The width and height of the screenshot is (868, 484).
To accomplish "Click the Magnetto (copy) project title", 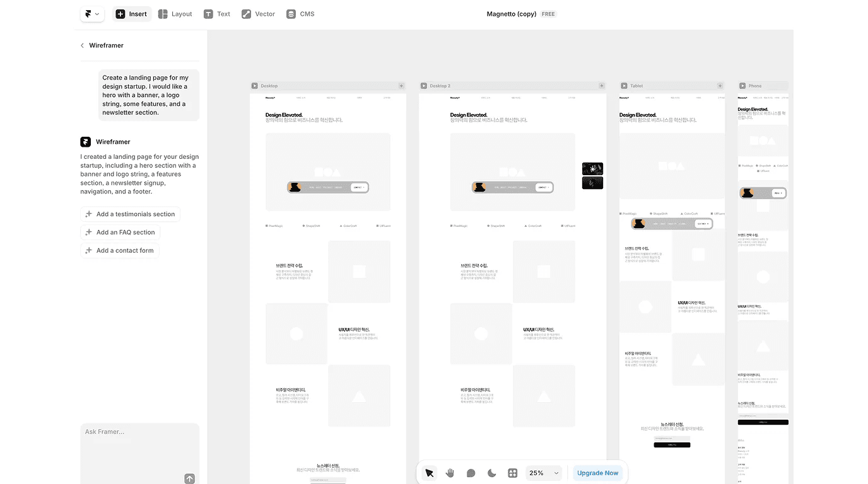I will coord(512,14).
